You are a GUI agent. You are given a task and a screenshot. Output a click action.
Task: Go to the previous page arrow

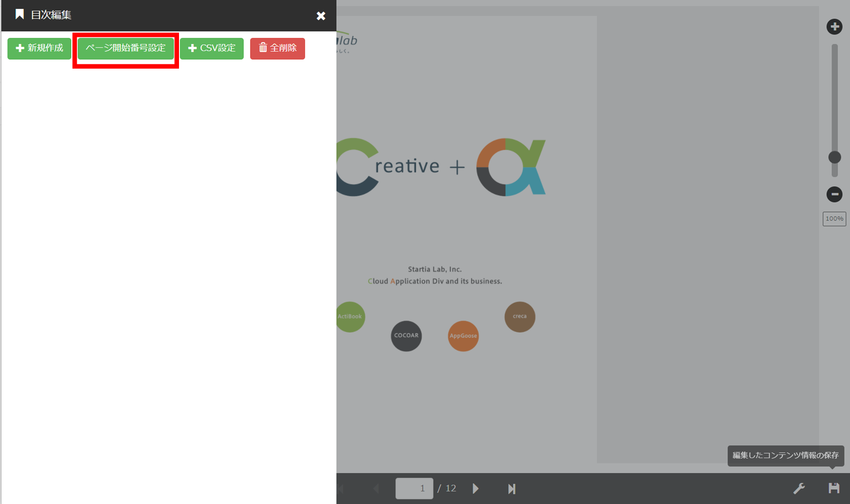376,488
